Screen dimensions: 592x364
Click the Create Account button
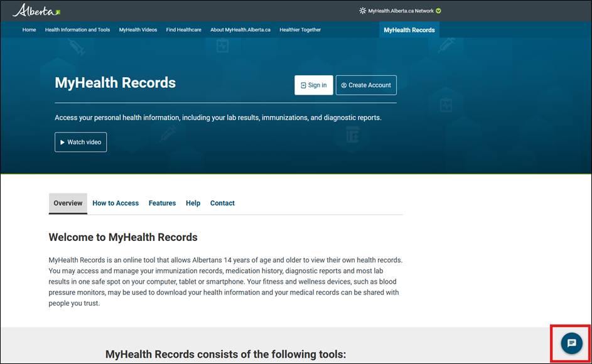tap(366, 85)
